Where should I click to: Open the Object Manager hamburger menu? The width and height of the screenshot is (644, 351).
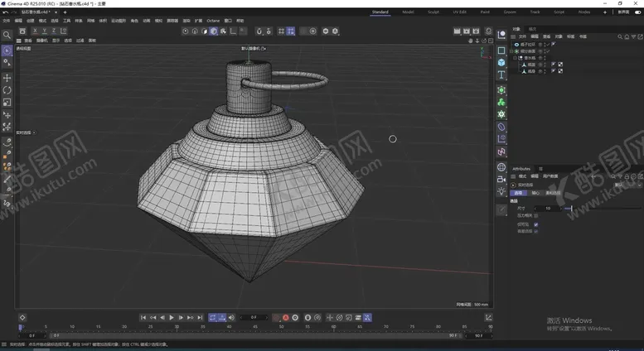pos(513,36)
